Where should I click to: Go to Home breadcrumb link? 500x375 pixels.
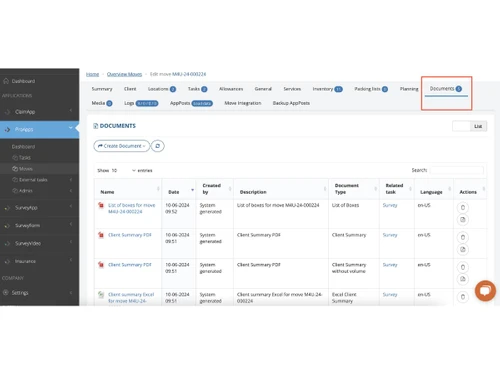(x=92, y=74)
